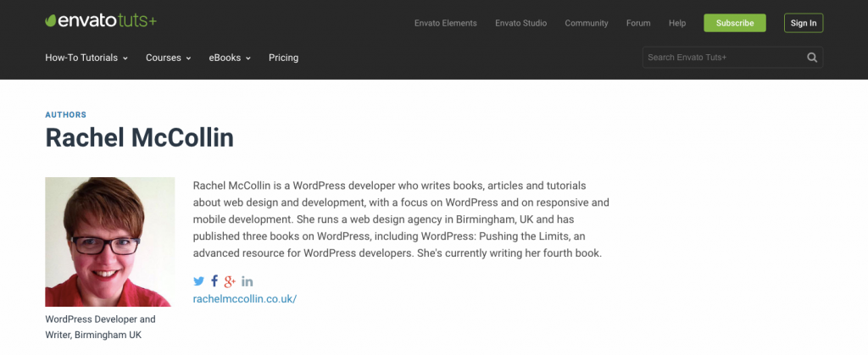Open the LinkedIn icon link
868x355 pixels.
tap(247, 281)
